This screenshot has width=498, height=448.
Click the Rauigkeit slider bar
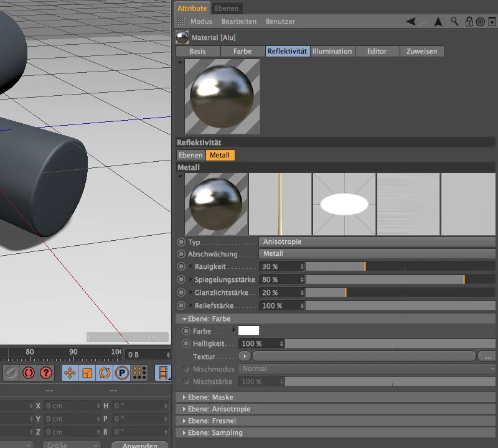tap(400, 266)
